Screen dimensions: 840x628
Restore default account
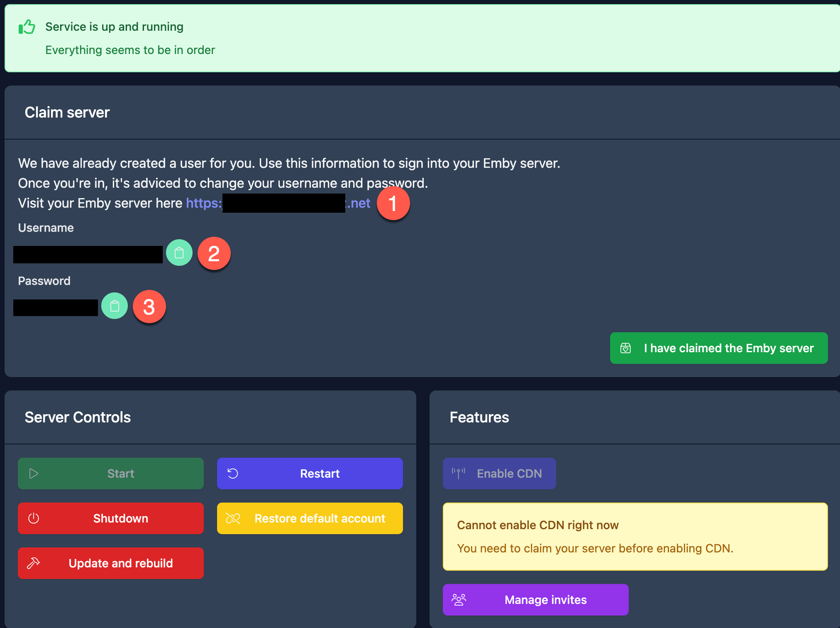pyautogui.click(x=310, y=518)
